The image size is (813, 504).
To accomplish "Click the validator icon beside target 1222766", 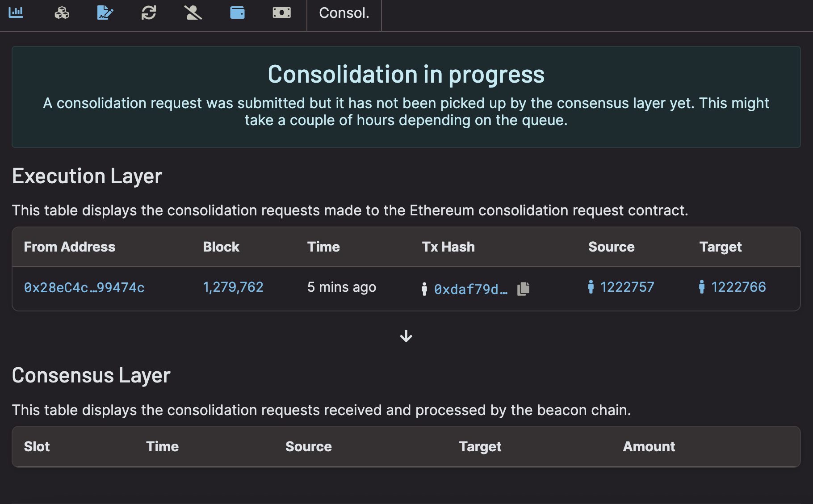I will click(702, 288).
